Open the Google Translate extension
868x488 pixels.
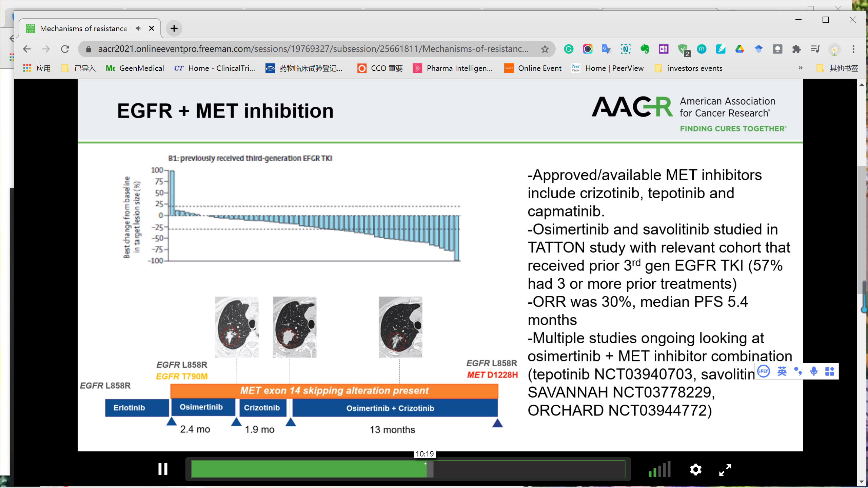tap(607, 49)
